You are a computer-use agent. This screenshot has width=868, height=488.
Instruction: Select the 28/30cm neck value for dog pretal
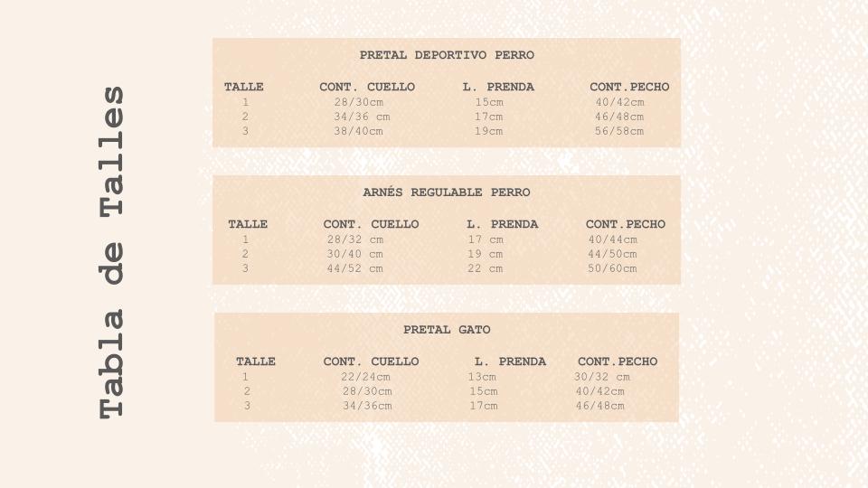359,102
